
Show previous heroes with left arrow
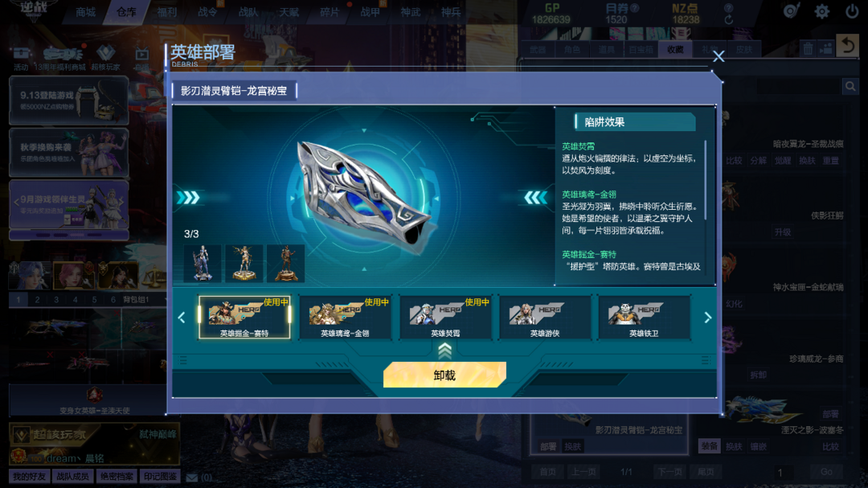coord(182,318)
